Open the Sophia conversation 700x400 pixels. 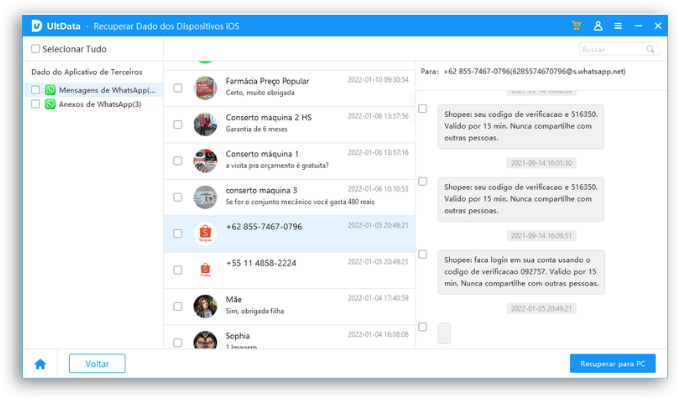(289, 337)
